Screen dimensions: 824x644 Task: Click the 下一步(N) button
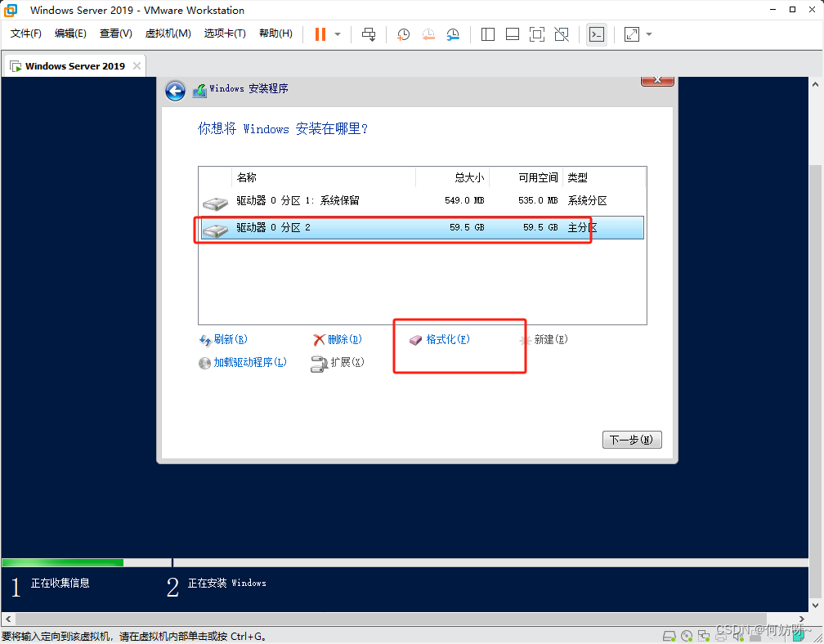[x=632, y=440]
